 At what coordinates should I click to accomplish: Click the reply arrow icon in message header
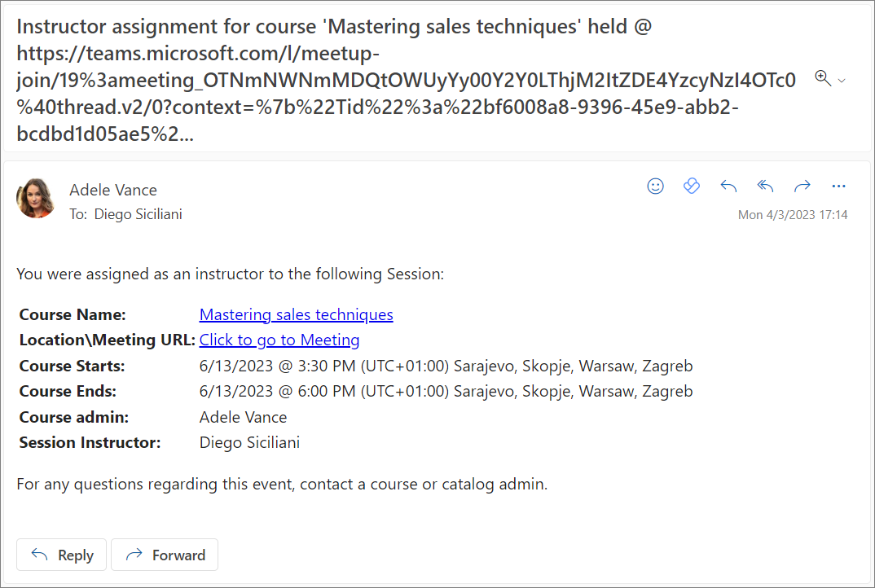(728, 186)
